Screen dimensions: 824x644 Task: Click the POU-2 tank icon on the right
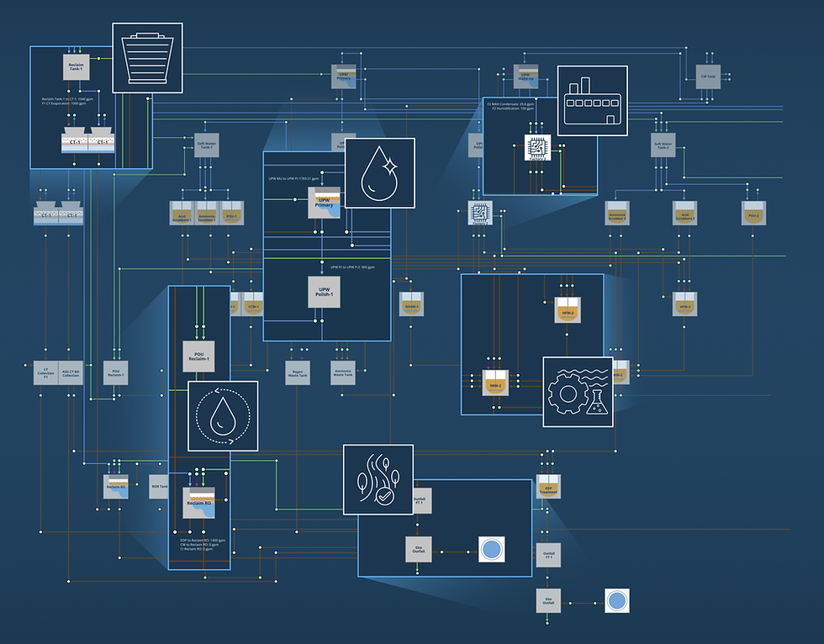click(x=753, y=214)
